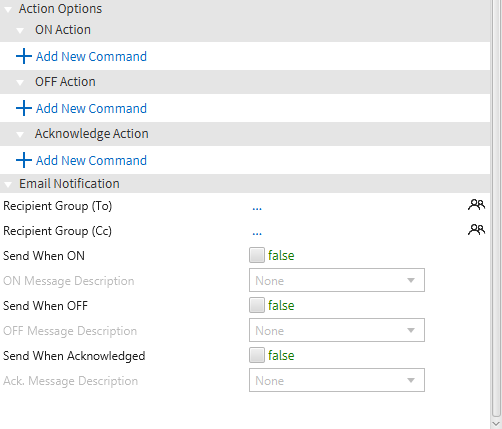Collapse the Email Notification section

[8, 184]
